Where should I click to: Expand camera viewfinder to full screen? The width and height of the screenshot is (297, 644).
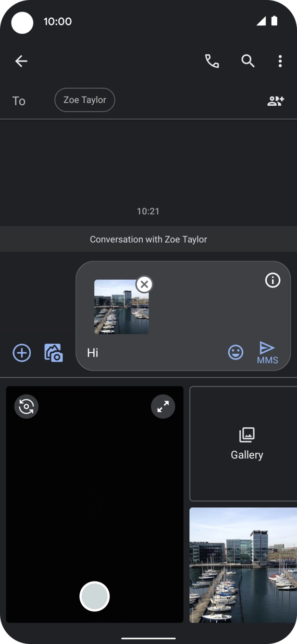click(x=163, y=407)
